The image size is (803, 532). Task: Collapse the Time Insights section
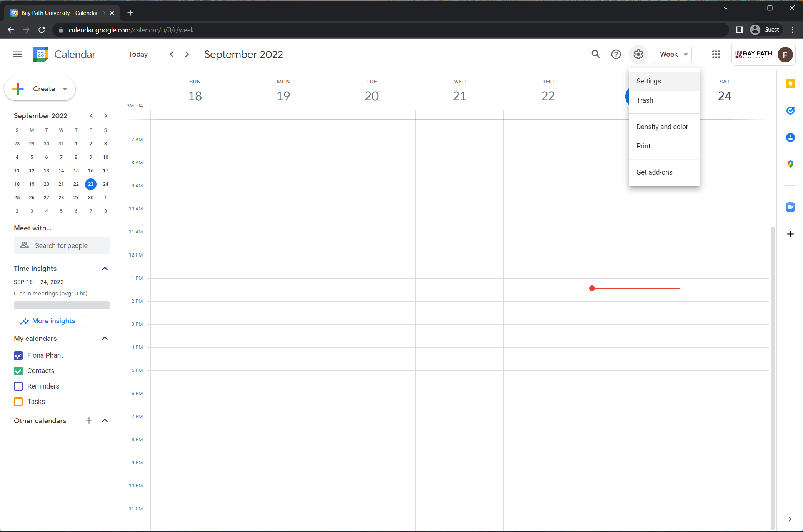point(105,269)
